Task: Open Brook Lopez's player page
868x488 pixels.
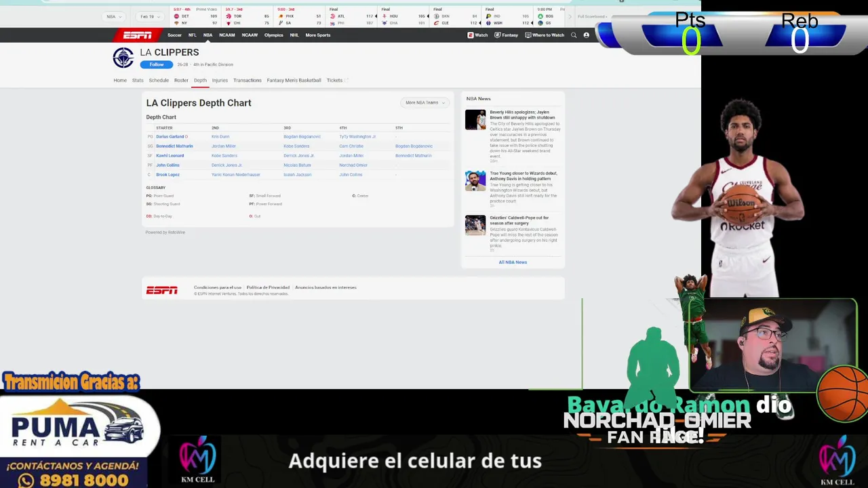Action: 167,174
